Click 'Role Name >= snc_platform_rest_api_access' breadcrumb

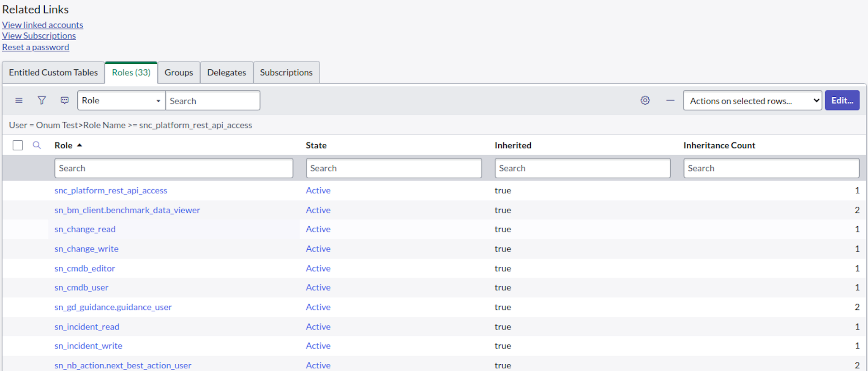[168, 125]
